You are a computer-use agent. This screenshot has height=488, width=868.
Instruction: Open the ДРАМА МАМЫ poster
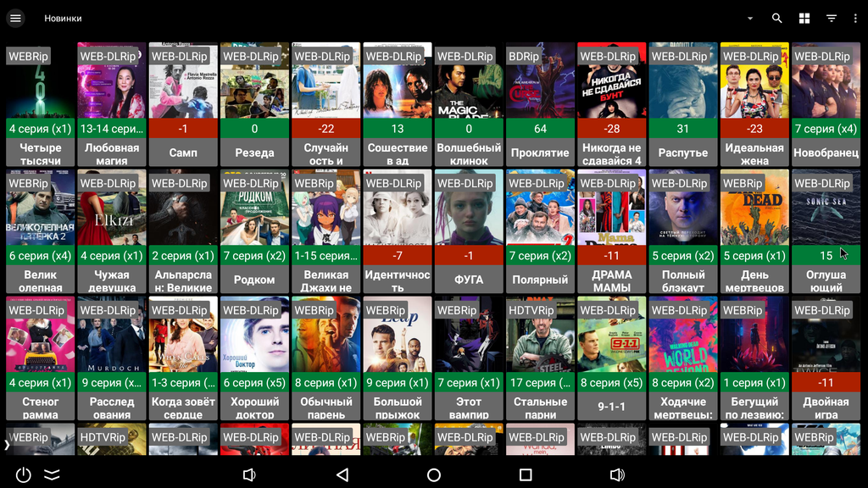click(x=612, y=208)
